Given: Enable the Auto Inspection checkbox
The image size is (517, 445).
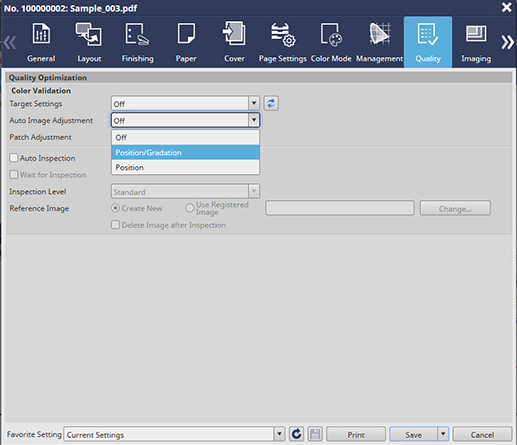Looking at the screenshot, I should pyautogui.click(x=14, y=158).
